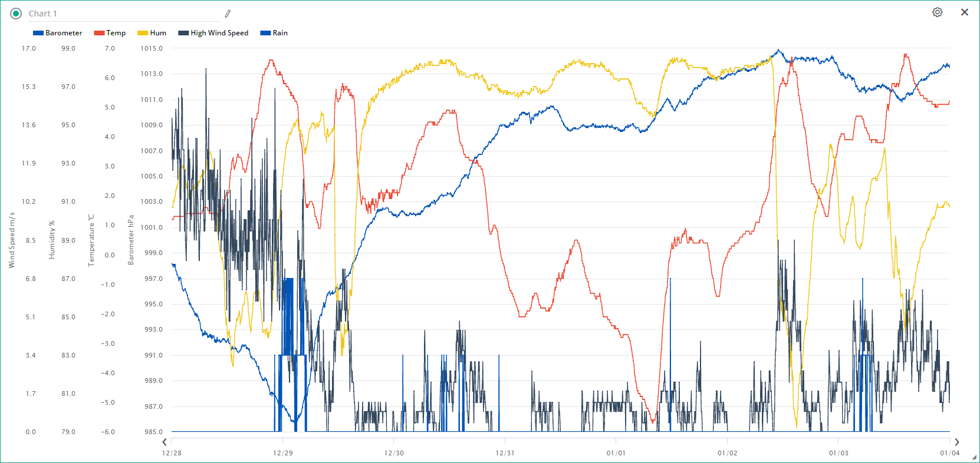
Task: Click the 12/30 date label on timeline
Action: (x=394, y=453)
